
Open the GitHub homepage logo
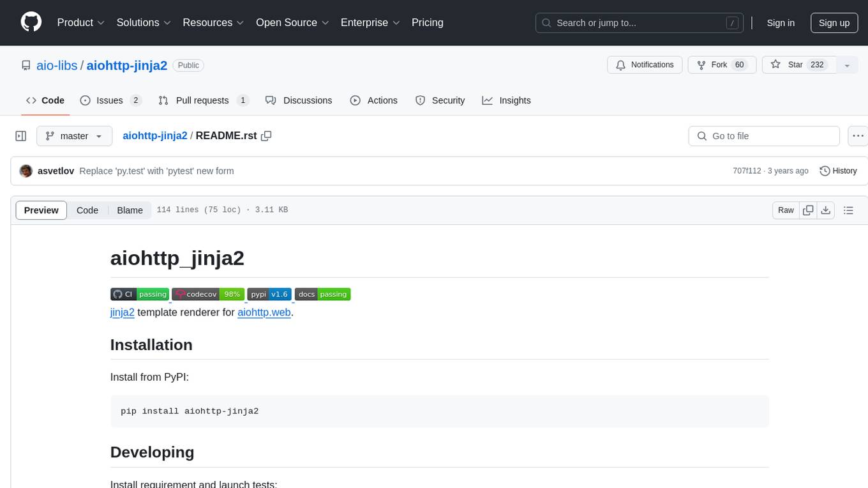[x=31, y=22]
